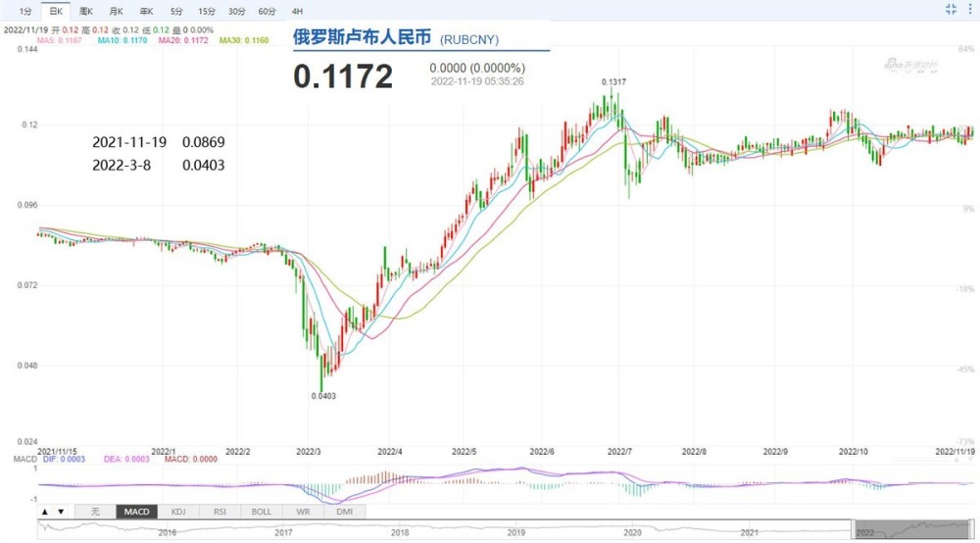Open the 月K monthly chart tab
980x543 pixels.
116,11
